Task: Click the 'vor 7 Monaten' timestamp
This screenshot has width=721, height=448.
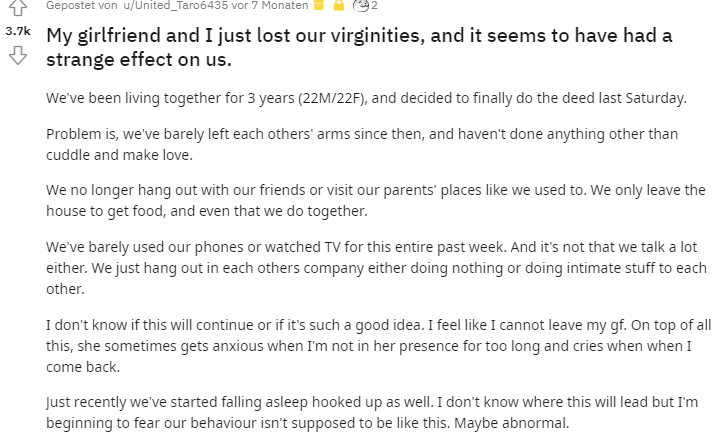Action: (270, 6)
